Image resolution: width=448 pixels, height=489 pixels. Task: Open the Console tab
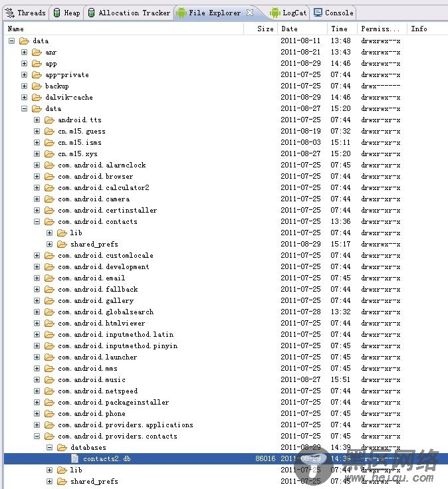(334, 13)
